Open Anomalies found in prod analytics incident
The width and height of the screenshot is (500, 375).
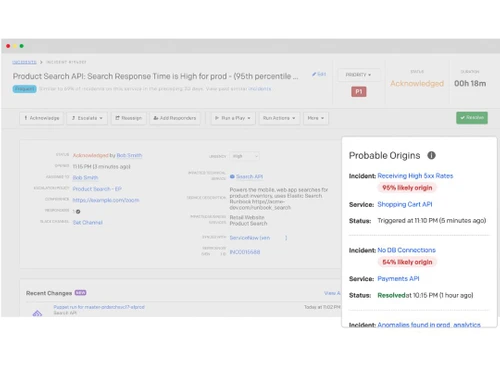pos(429,325)
